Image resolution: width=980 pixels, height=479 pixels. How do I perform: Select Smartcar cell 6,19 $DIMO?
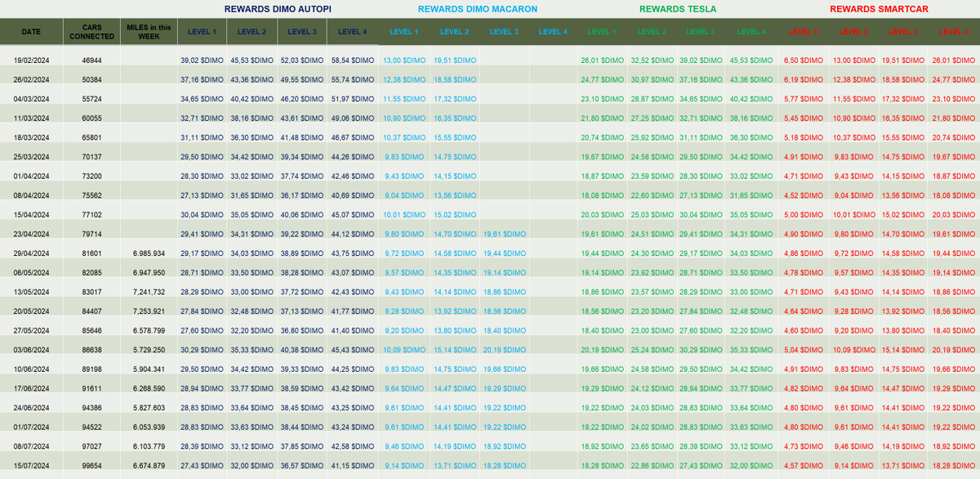[x=803, y=80]
